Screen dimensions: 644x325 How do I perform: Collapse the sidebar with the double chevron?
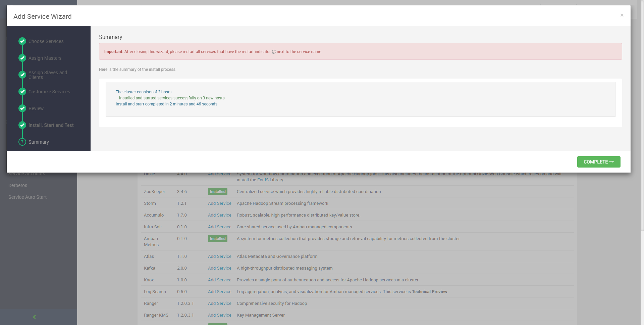tap(34, 317)
